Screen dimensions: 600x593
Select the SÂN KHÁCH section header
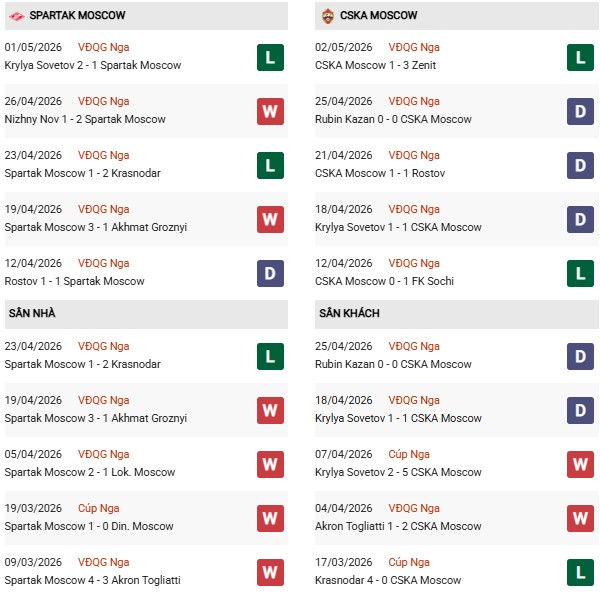[457, 314]
